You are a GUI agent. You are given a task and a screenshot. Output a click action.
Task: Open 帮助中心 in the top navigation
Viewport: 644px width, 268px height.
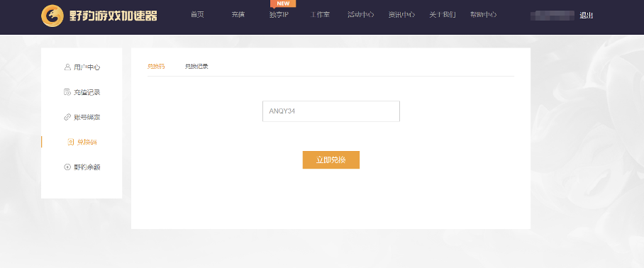(484, 15)
